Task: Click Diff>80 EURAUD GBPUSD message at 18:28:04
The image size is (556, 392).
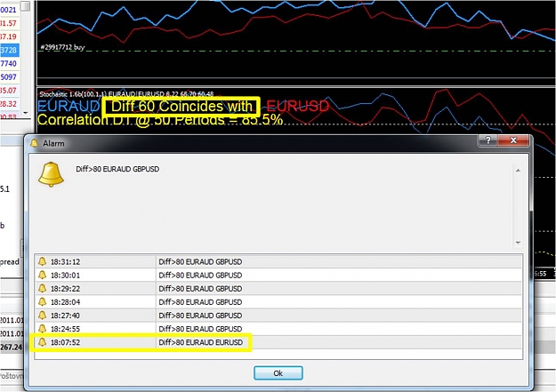Action: [200, 302]
